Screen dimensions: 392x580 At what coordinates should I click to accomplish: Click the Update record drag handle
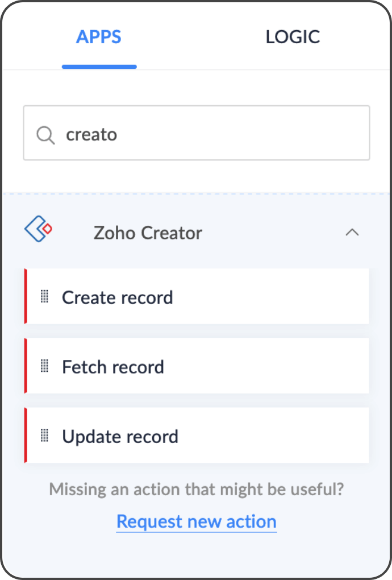44,436
